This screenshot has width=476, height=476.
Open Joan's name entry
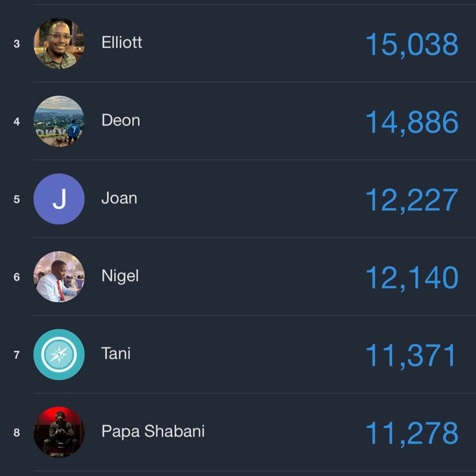click(x=119, y=198)
